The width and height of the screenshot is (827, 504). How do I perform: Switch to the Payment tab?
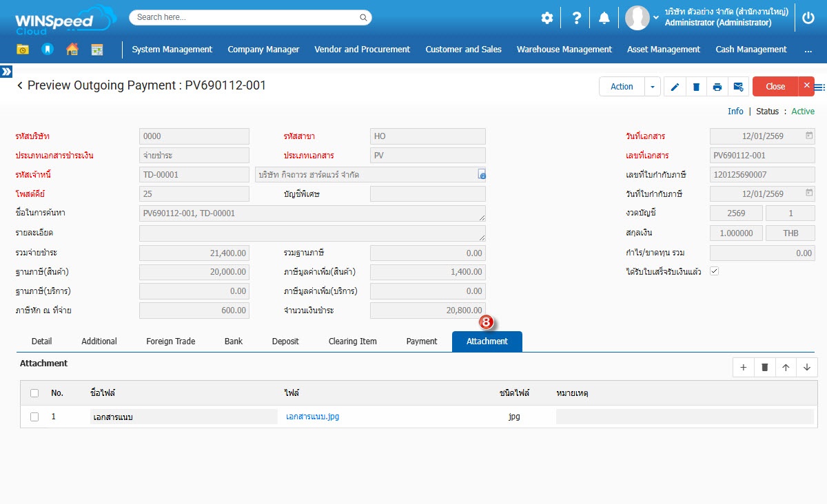421,342
